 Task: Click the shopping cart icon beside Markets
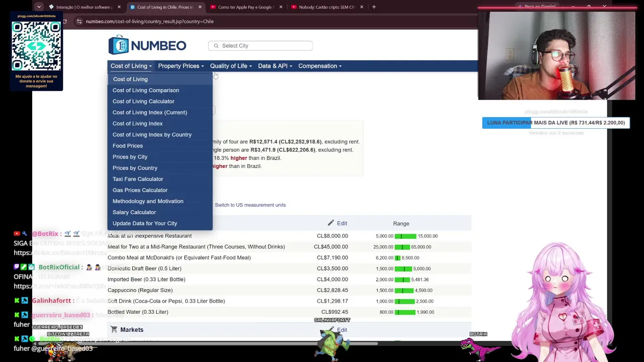114,329
